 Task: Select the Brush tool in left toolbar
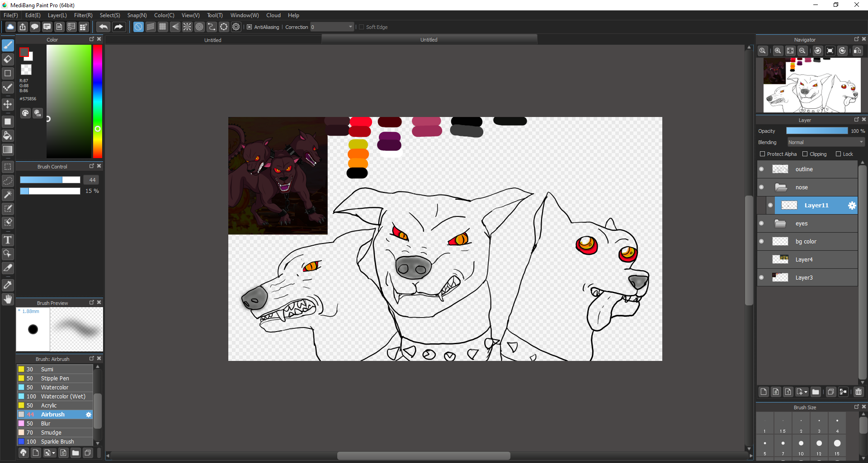(8, 46)
